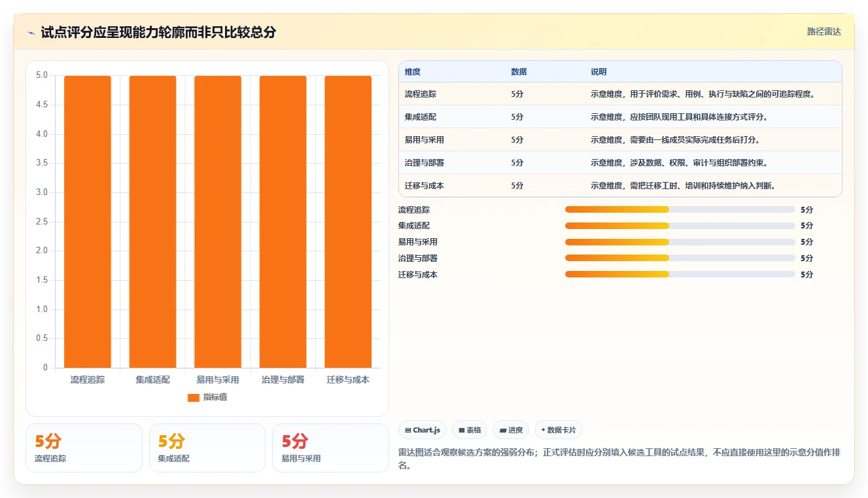The height and width of the screenshot is (498, 868).
Task: Click the 2.5 y-axis label
Action: [41, 222]
